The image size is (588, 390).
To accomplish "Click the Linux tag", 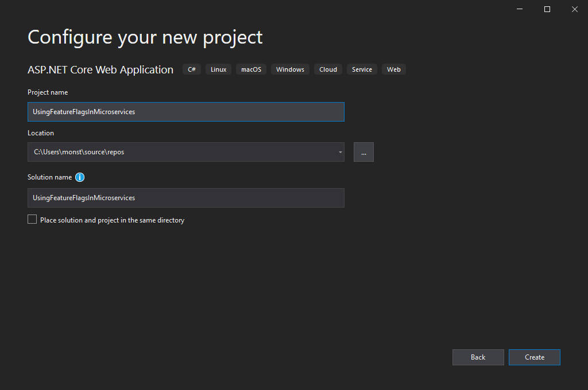I will coord(219,69).
